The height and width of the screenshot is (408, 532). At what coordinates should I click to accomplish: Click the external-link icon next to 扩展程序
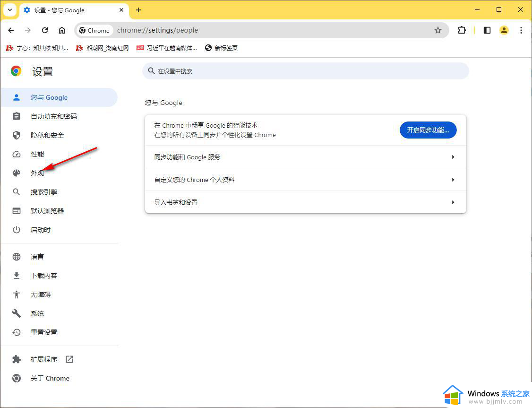click(x=69, y=359)
